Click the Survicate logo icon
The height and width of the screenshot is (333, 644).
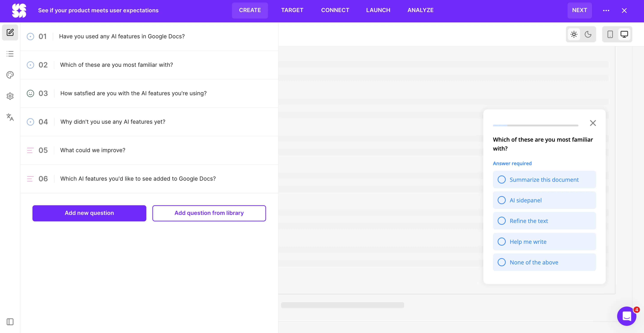point(19,10)
